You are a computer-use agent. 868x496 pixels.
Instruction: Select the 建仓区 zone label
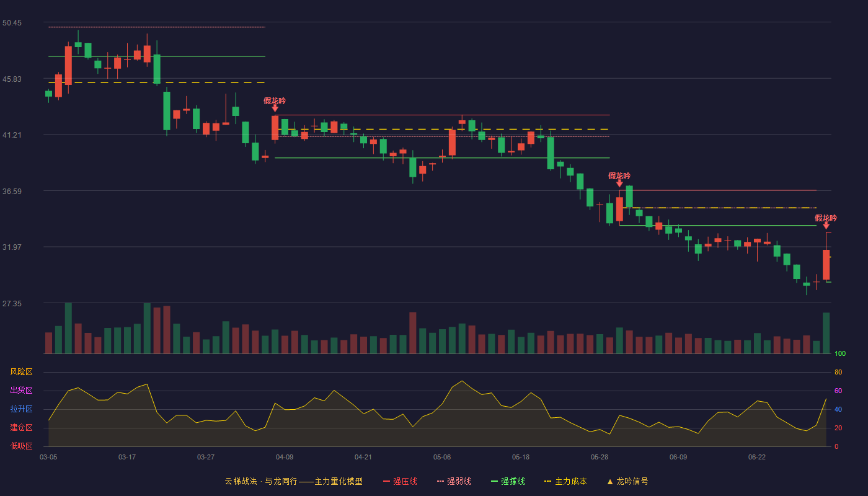pyautogui.click(x=22, y=428)
